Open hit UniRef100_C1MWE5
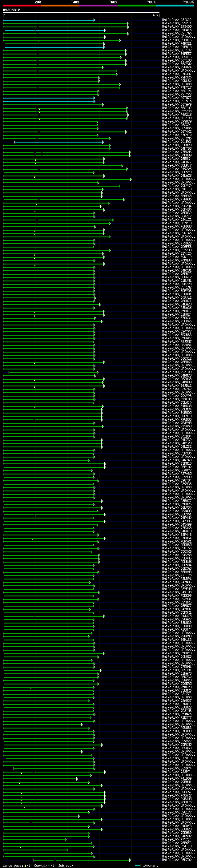The image size is (197, 868). (x=177, y=30)
